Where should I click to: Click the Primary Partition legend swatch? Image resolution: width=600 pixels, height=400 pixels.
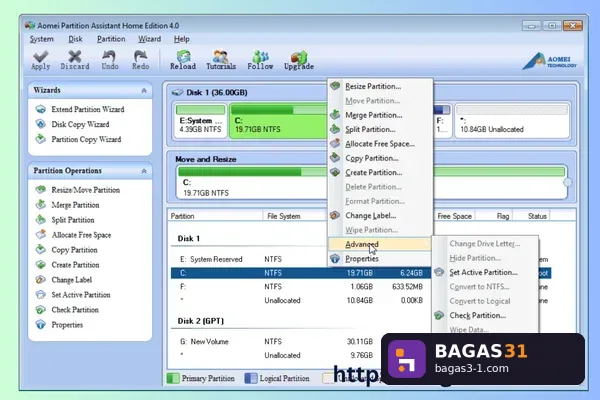[173, 379]
